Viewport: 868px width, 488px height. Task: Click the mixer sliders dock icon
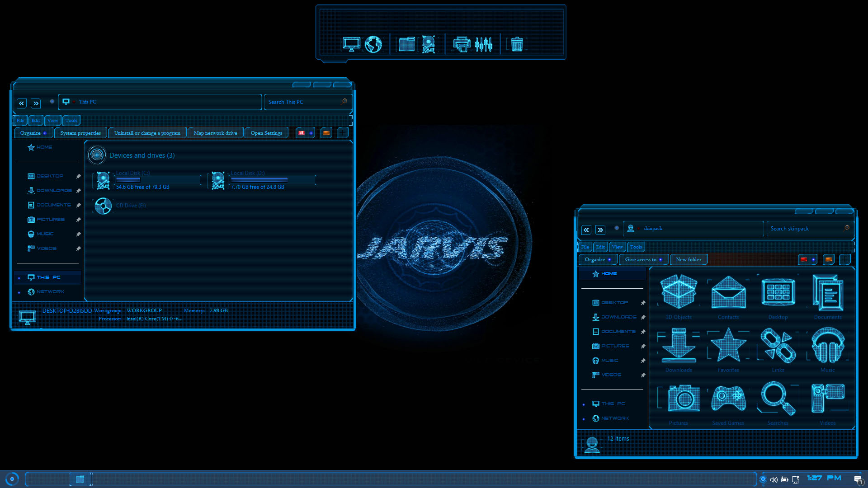(483, 44)
